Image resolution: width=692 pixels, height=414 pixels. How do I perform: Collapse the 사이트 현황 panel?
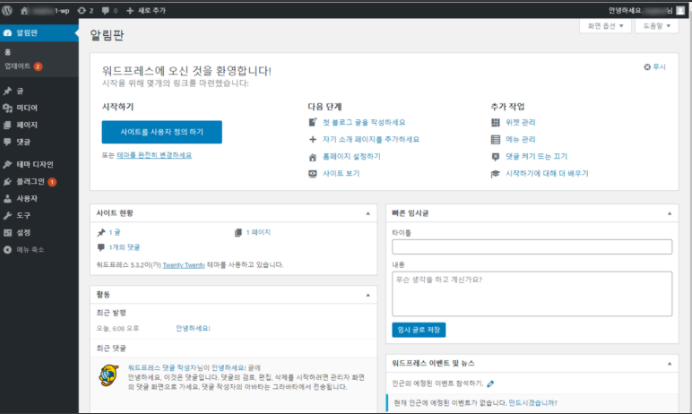(x=368, y=213)
